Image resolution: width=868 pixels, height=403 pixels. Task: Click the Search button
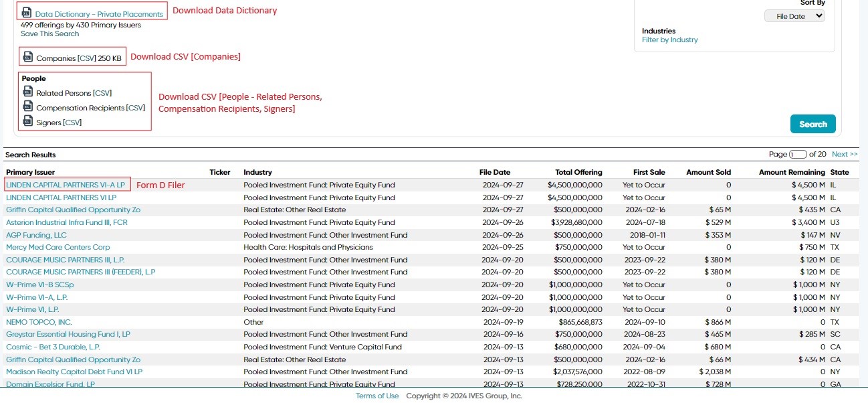pos(813,124)
